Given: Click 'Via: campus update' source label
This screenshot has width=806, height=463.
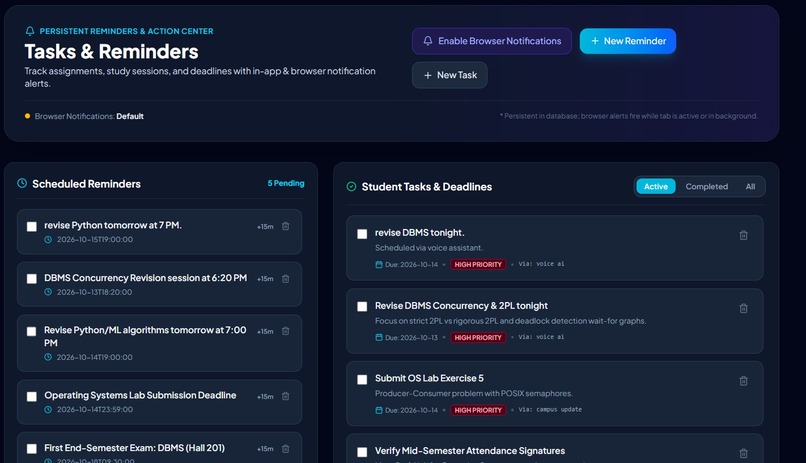Looking at the screenshot, I should (x=550, y=410).
